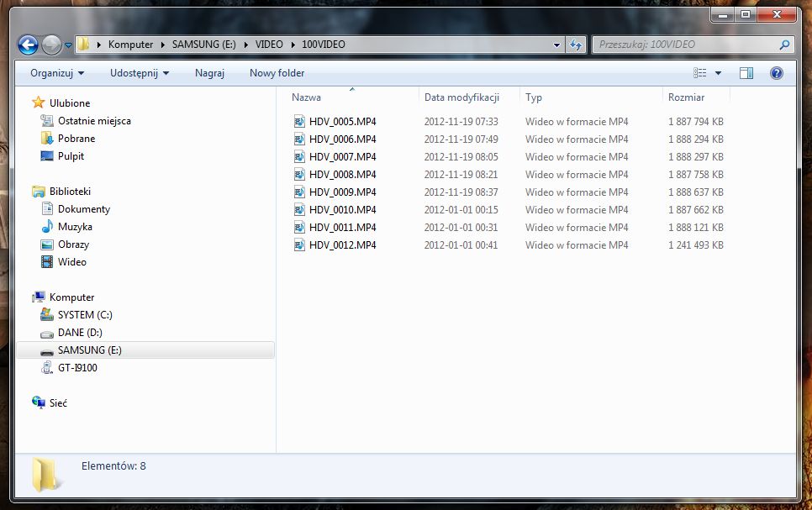Click Nowy folder button
Screen dimensions: 812x510
(277, 73)
